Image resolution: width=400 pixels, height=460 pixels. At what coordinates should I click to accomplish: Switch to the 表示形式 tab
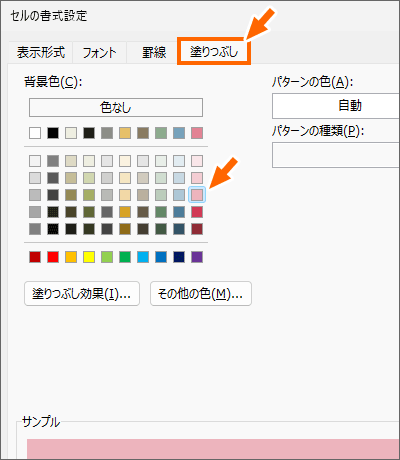click(41, 52)
